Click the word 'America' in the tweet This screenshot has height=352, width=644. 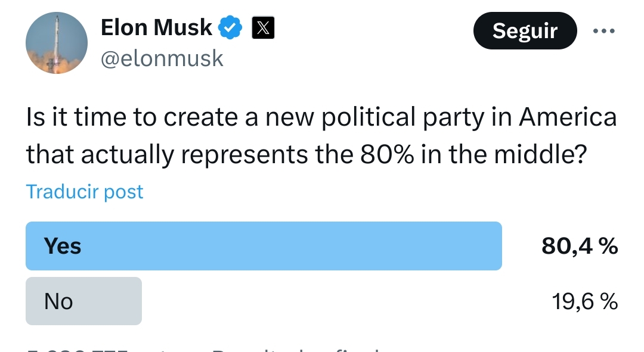[568, 117]
